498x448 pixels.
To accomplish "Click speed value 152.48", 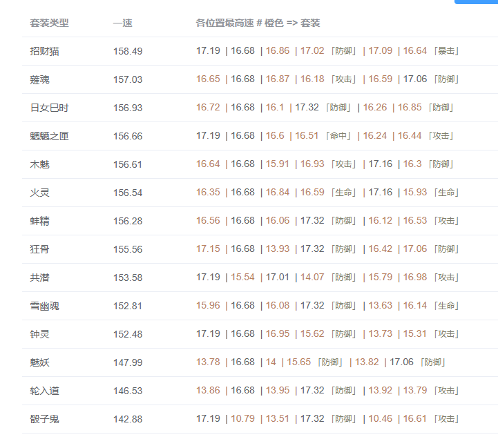I will point(128,334).
